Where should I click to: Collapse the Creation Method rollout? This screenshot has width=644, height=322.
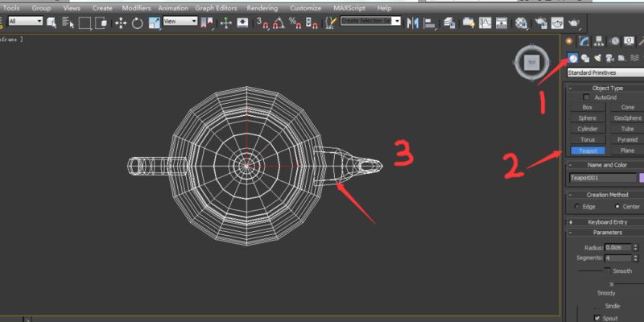(608, 195)
